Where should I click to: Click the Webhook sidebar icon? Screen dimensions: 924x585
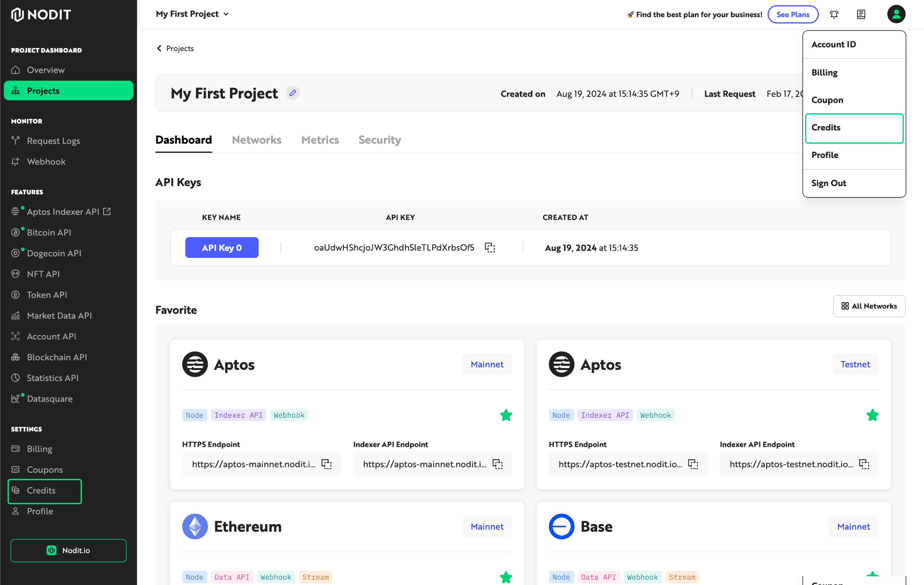(x=16, y=161)
